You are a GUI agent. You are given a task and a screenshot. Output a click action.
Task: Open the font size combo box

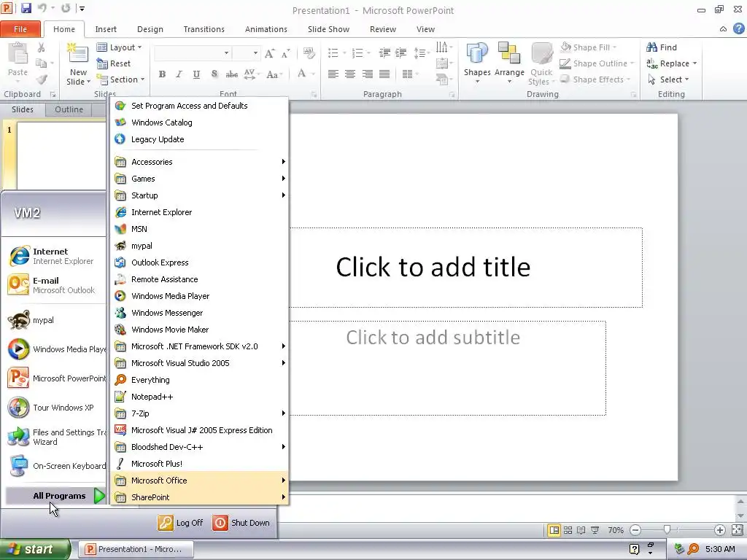pos(246,52)
